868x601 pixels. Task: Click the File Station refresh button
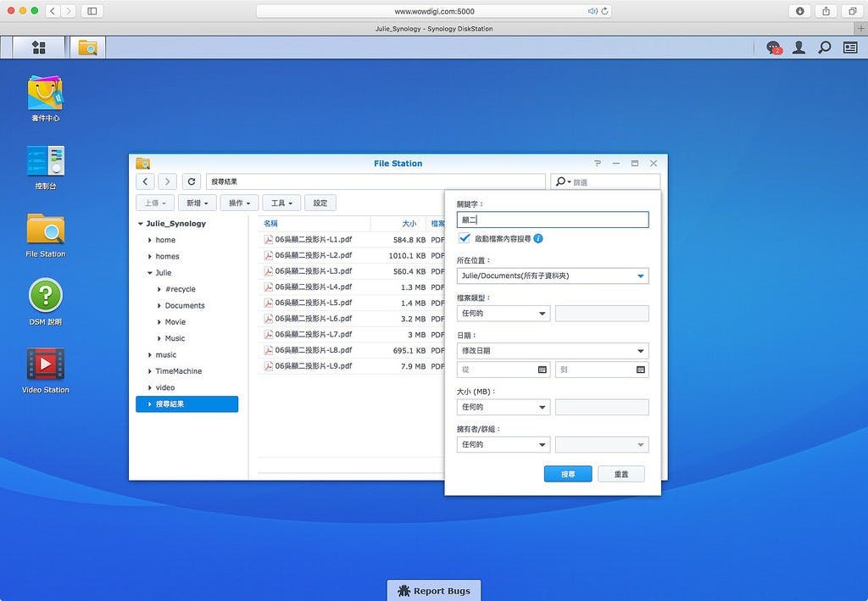point(192,181)
